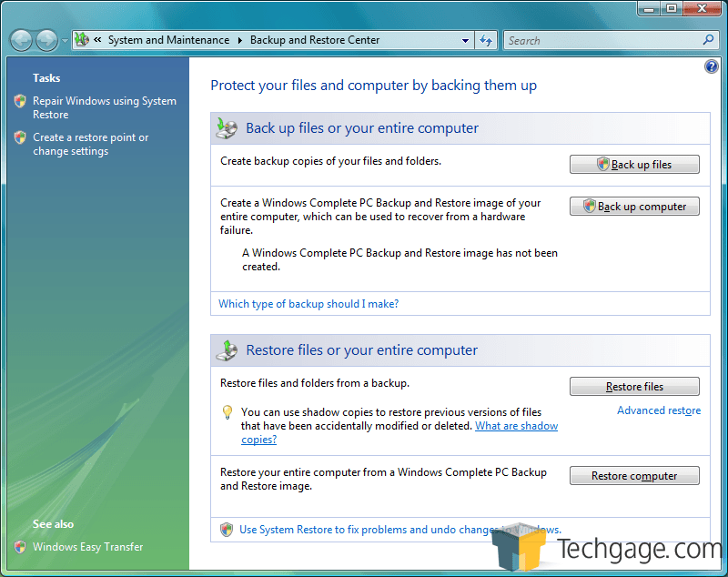Image resolution: width=728 pixels, height=577 pixels.
Task: Open Help via question mark icon
Action: (x=711, y=66)
